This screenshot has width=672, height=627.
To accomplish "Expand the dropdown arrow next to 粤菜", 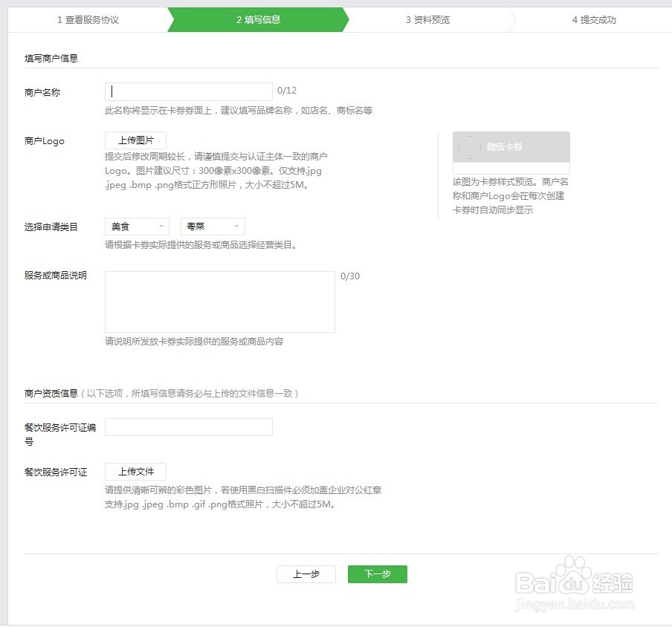I will click(237, 226).
